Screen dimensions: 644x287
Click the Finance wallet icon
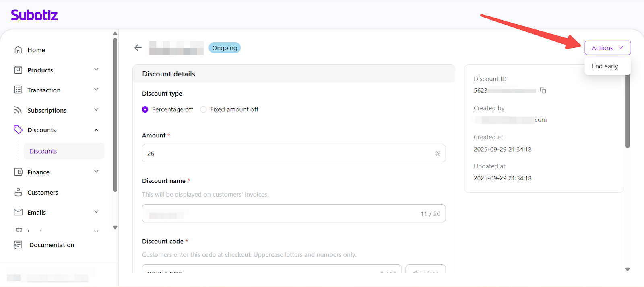tap(18, 172)
